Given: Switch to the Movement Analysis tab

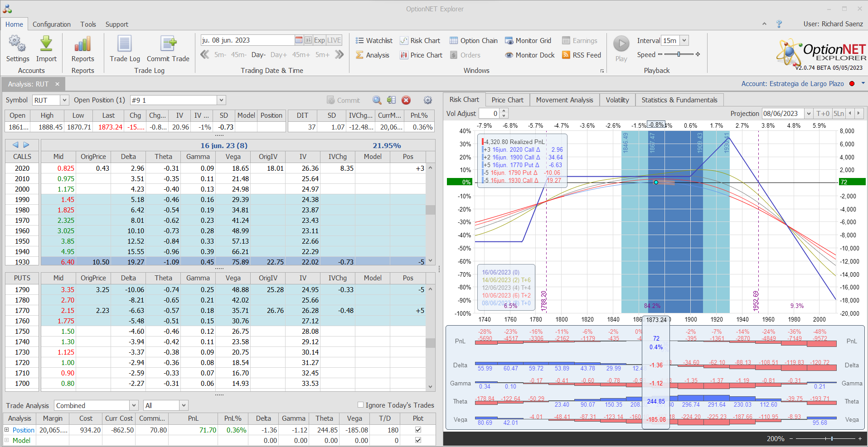Looking at the screenshot, I should pos(564,100).
